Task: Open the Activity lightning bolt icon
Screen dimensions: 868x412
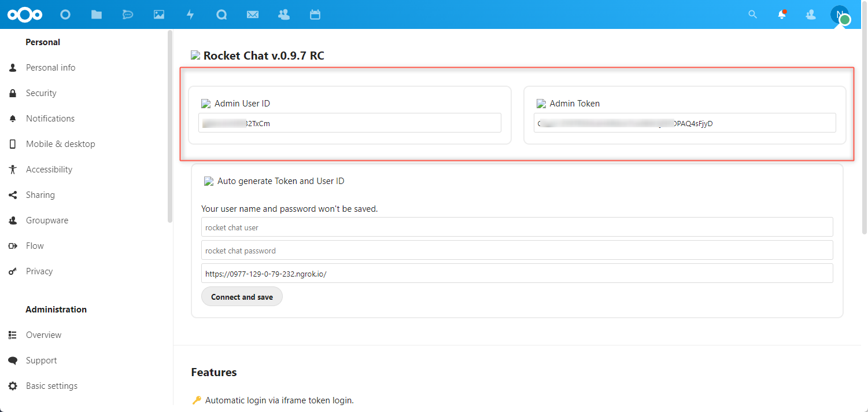Action: point(190,14)
